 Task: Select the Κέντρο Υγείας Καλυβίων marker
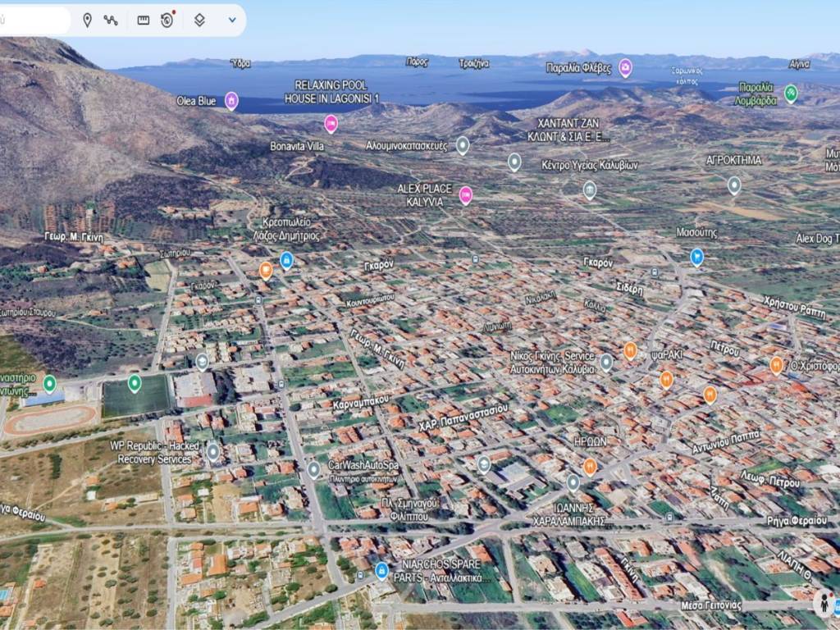point(590,190)
